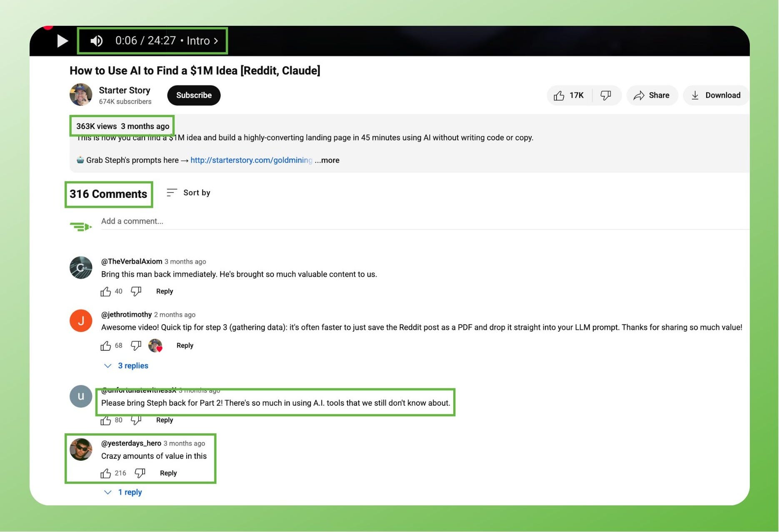Open the starterstory.com/goldmining link

(x=251, y=160)
